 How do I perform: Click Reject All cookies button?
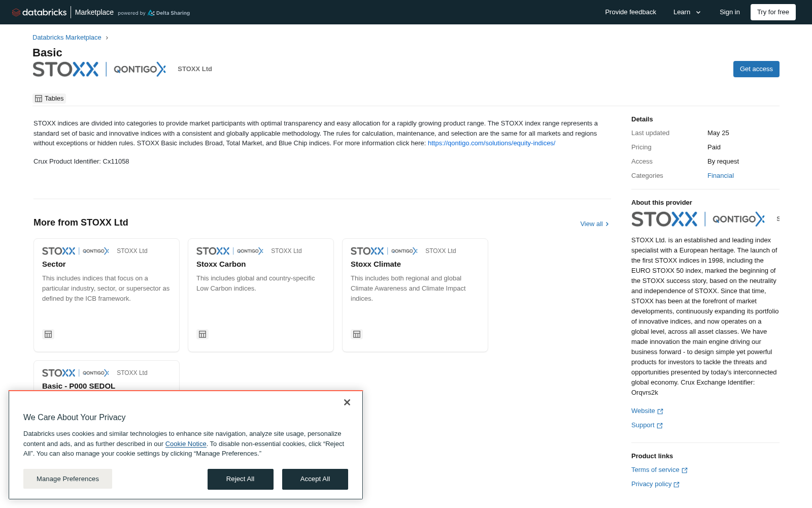241,479
